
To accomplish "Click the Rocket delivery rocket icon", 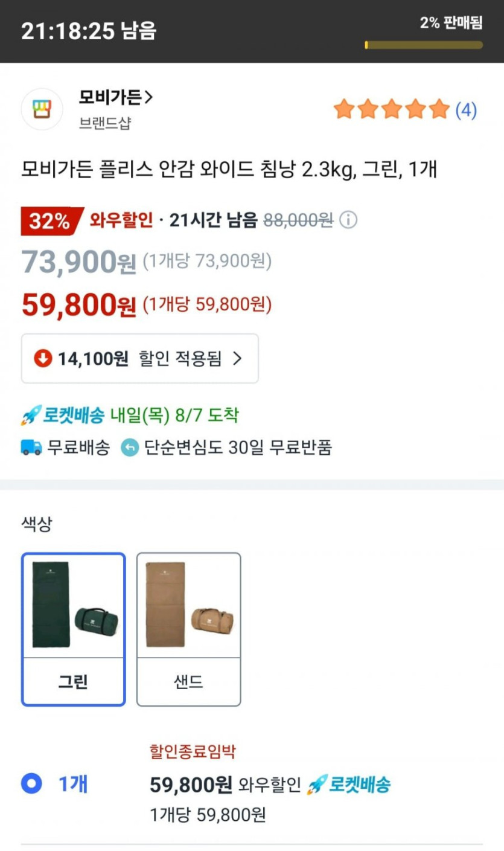I will [30, 416].
